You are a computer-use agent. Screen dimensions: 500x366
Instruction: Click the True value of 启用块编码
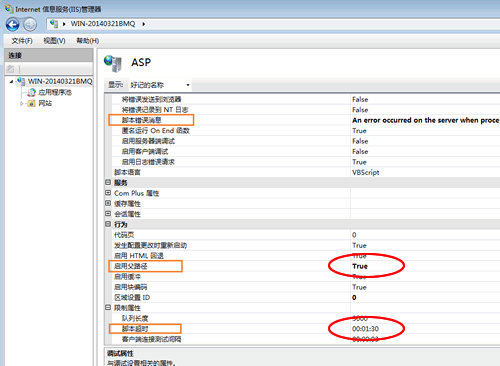click(359, 287)
